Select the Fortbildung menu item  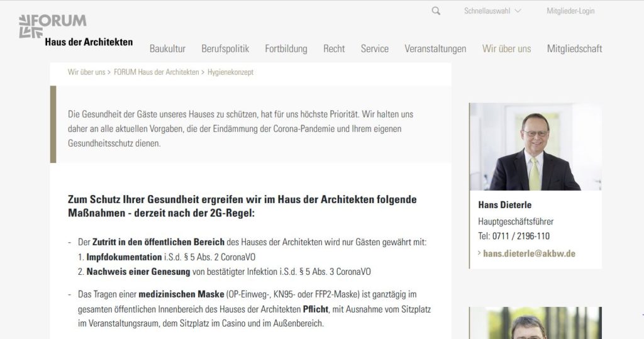point(286,48)
